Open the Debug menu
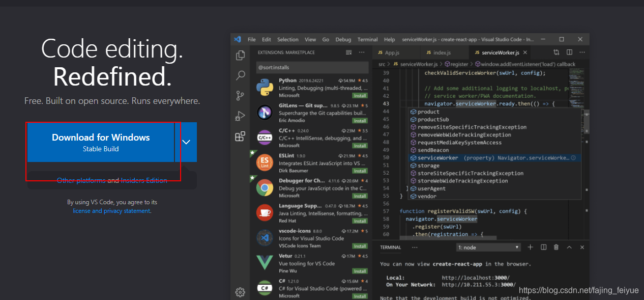Viewport: 644px width, 300px height. [343, 39]
